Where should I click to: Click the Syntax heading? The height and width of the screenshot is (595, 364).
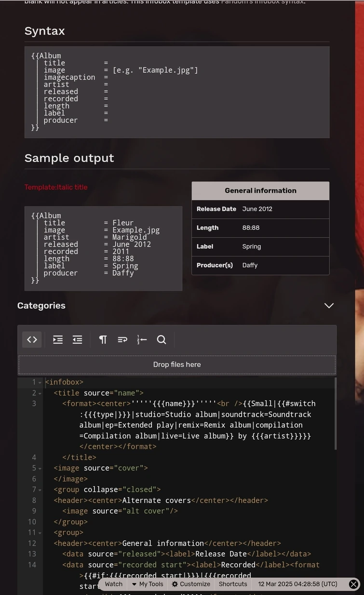click(44, 31)
